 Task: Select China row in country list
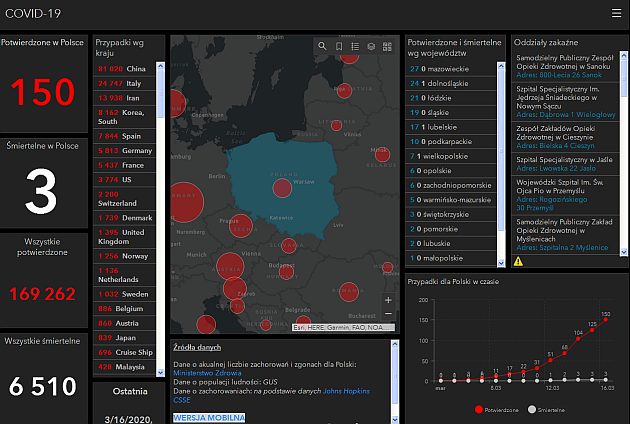[x=124, y=69]
